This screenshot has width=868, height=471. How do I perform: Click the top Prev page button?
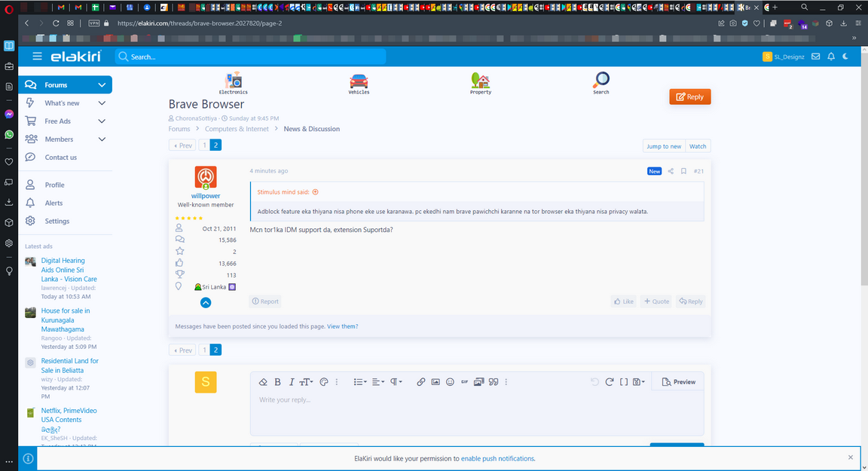click(x=182, y=145)
